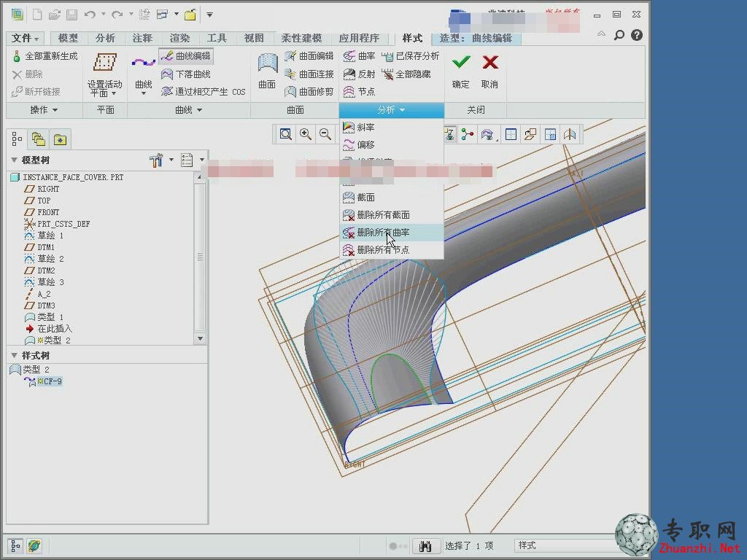Redo the last undone action
The image size is (747, 560).
pyautogui.click(x=117, y=15)
